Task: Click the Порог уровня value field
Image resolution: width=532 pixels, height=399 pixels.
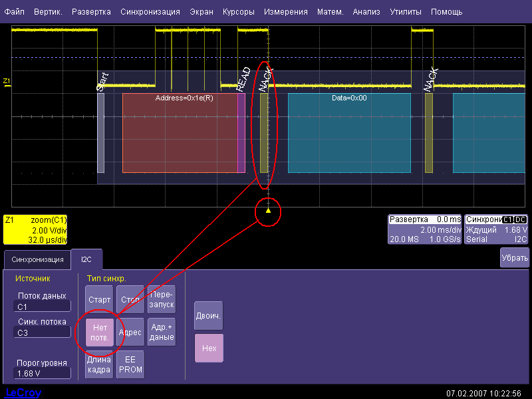Action: (x=42, y=374)
